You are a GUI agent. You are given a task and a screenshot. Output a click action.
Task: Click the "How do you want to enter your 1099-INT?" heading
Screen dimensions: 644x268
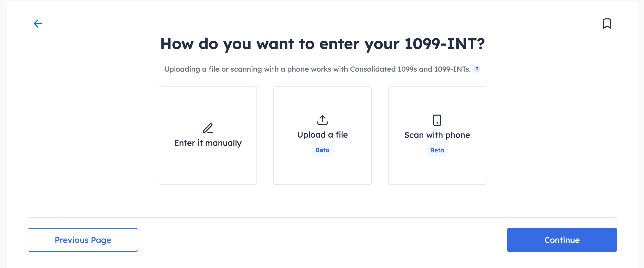tap(322, 44)
